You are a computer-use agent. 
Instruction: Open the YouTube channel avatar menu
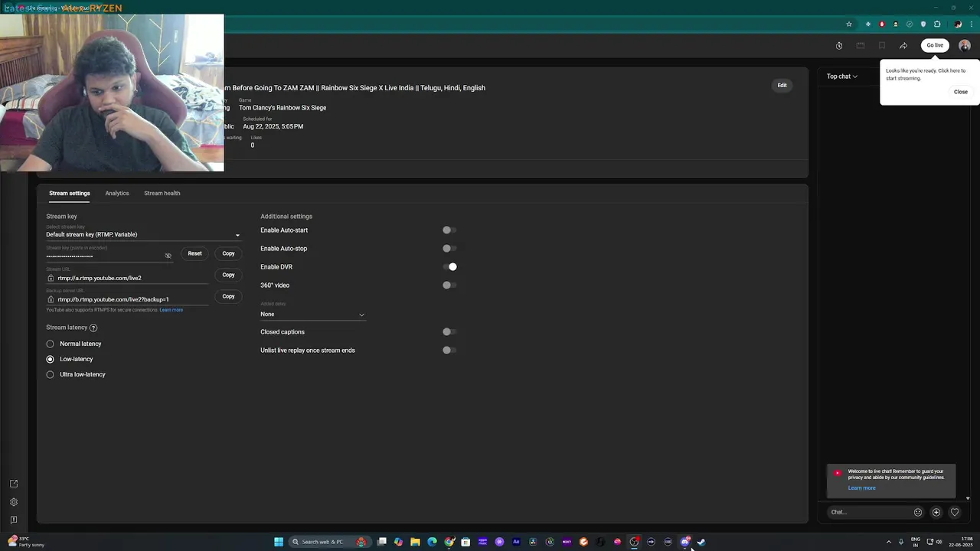[965, 45]
